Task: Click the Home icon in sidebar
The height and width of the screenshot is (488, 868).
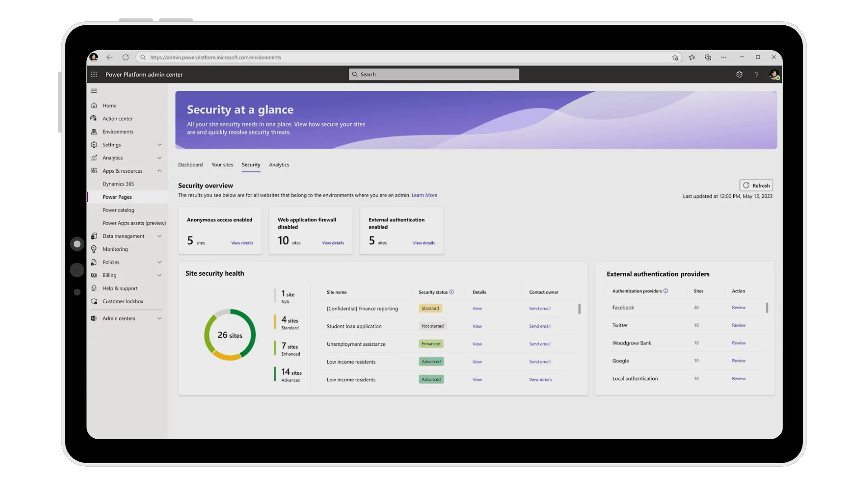Action: point(94,105)
